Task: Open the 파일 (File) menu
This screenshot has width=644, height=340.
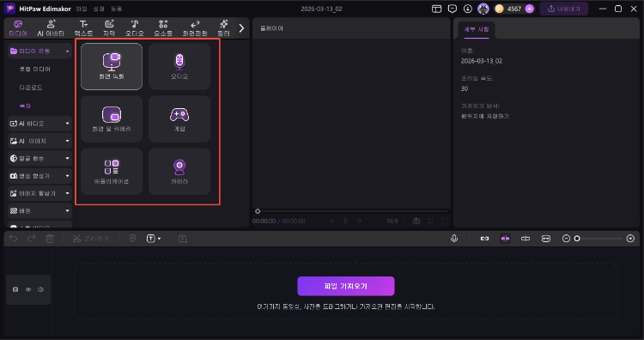Action: [x=82, y=9]
